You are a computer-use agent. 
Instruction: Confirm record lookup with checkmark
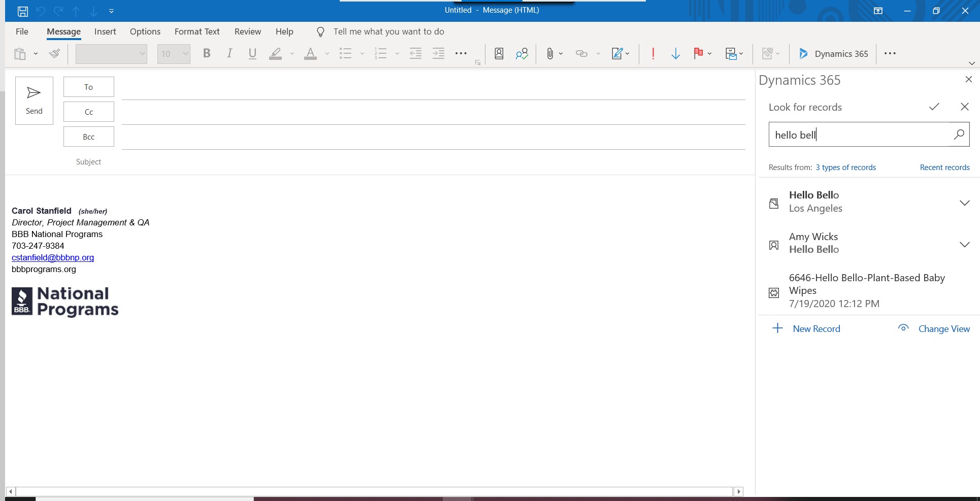[934, 107]
